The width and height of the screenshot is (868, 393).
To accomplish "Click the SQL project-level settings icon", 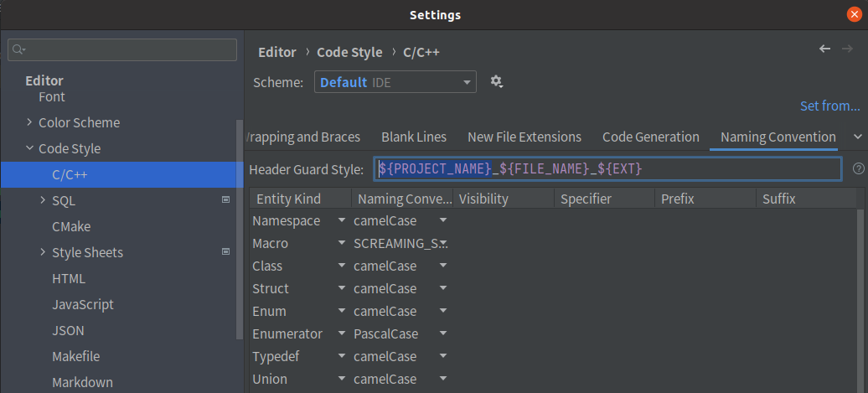I will click(225, 200).
